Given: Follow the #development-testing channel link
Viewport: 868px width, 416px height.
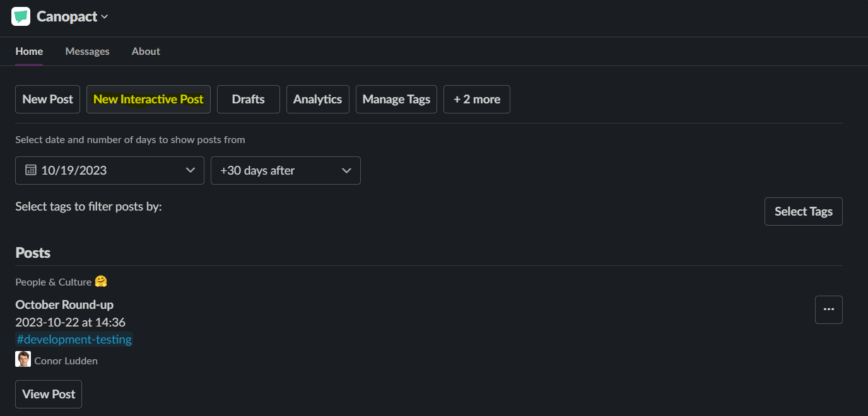Looking at the screenshot, I should 74,339.
